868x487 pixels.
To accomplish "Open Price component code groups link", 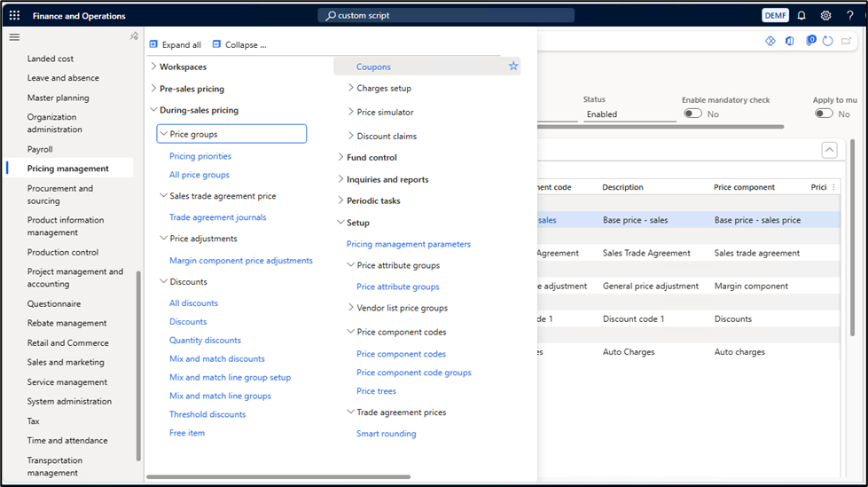I will 414,373.
